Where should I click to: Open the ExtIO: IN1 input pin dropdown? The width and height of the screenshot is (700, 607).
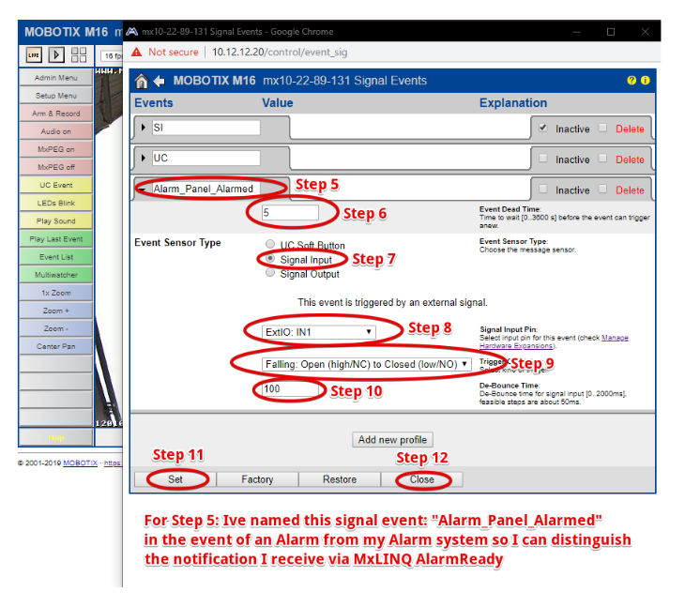click(319, 331)
